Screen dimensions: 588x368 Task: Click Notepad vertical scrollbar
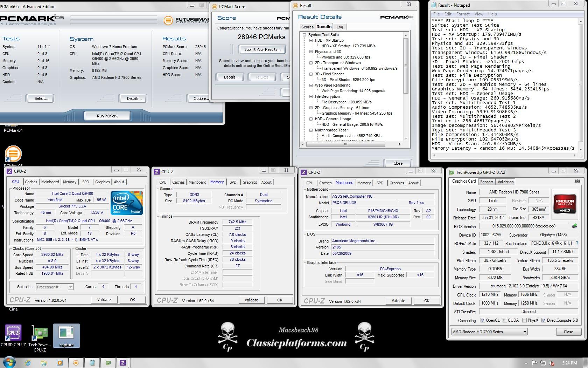coord(580,85)
